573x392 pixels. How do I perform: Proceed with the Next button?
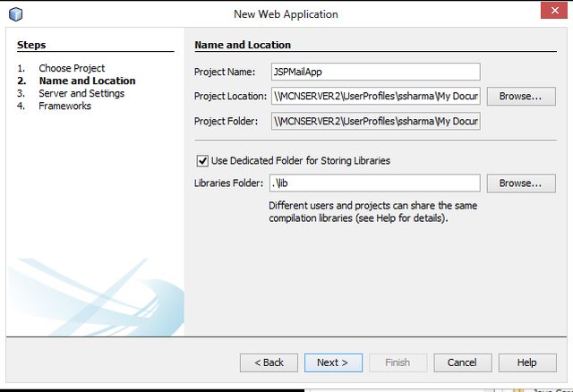tap(333, 362)
